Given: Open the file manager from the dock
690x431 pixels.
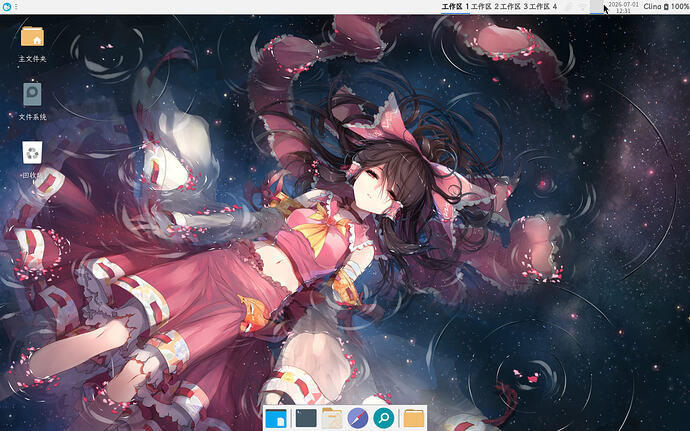Looking at the screenshot, I should 332,418.
